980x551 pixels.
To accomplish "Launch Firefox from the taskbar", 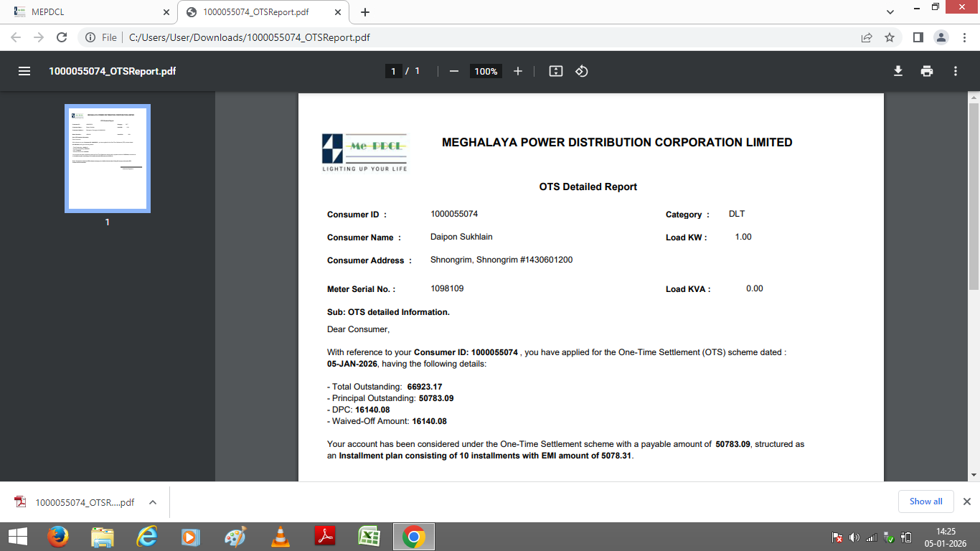I will (x=58, y=537).
